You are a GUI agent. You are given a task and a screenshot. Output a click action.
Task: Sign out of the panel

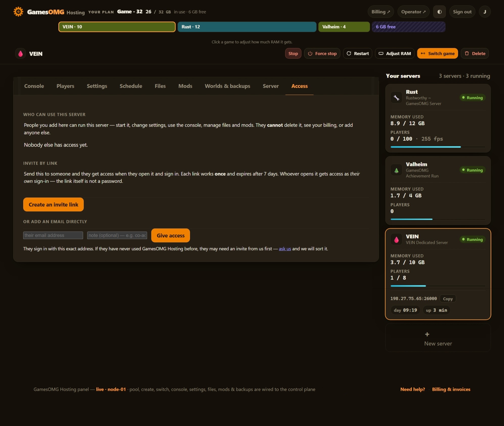point(462,12)
